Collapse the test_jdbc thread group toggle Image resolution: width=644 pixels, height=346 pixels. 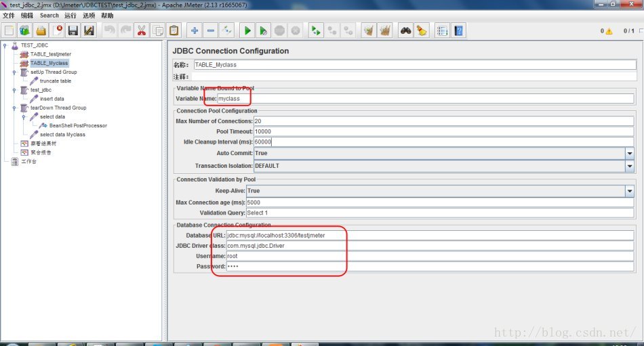tap(14, 90)
